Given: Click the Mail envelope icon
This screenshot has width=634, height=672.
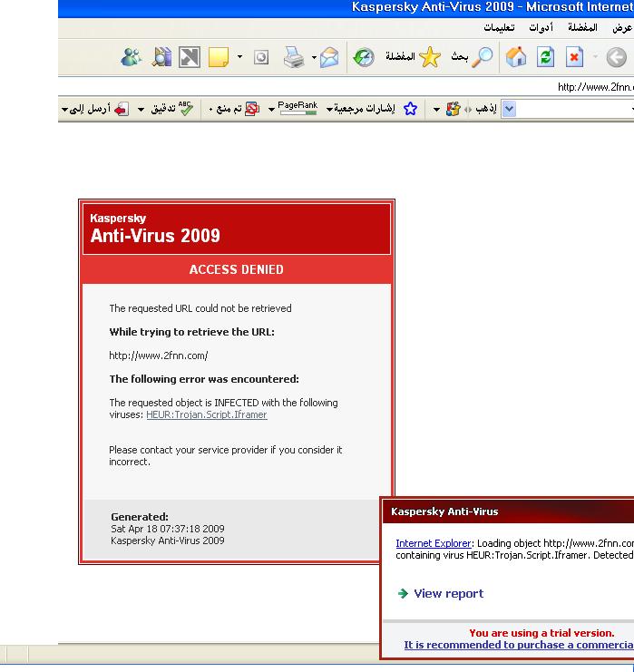Looking at the screenshot, I should pyautogui.click(x=329, y=57).
